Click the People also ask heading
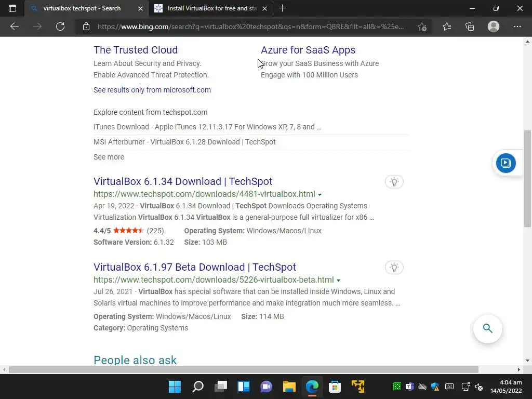The width and height of the screenshot is (532, 399). pos(135,360)
